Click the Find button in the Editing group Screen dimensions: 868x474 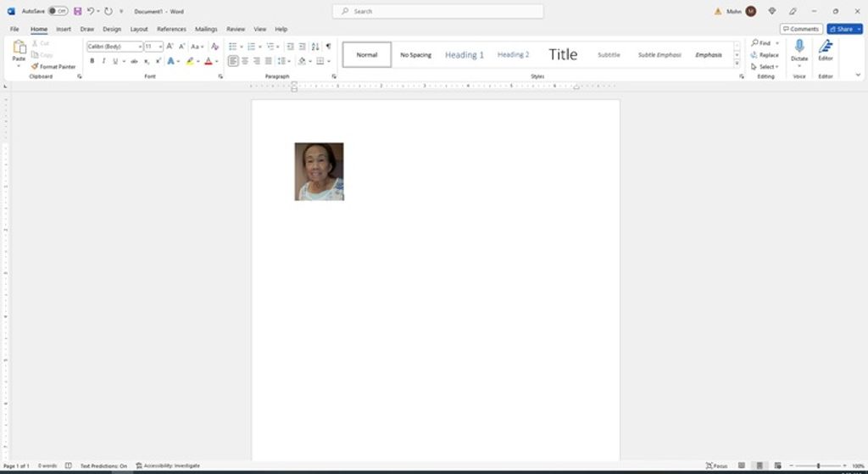(x=762, y=43)
